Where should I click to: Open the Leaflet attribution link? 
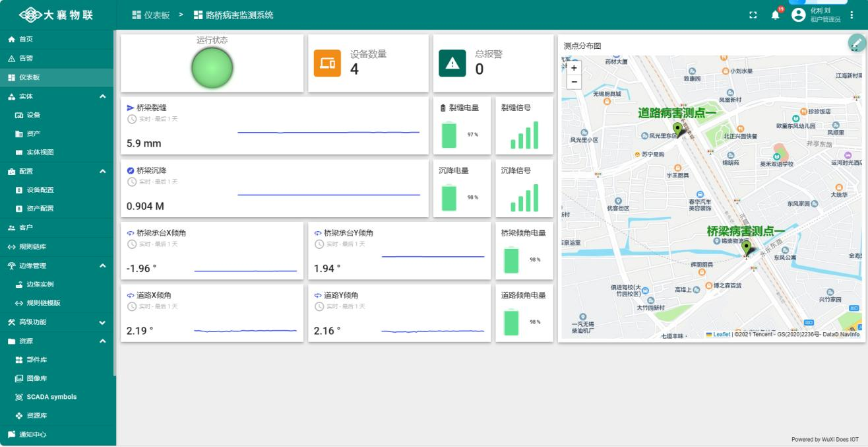(722, 335)
